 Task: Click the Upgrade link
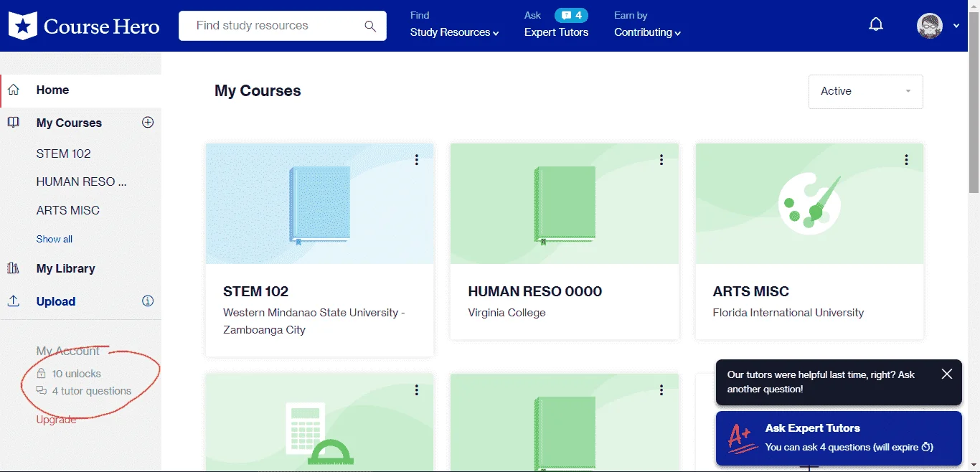coord(56,420)
